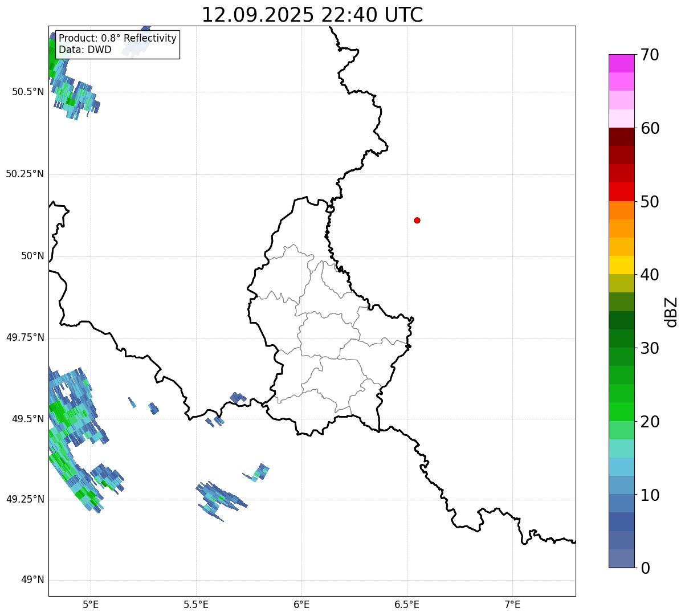Click the '50.5°N' latitude label

click(x=28, y=92)
